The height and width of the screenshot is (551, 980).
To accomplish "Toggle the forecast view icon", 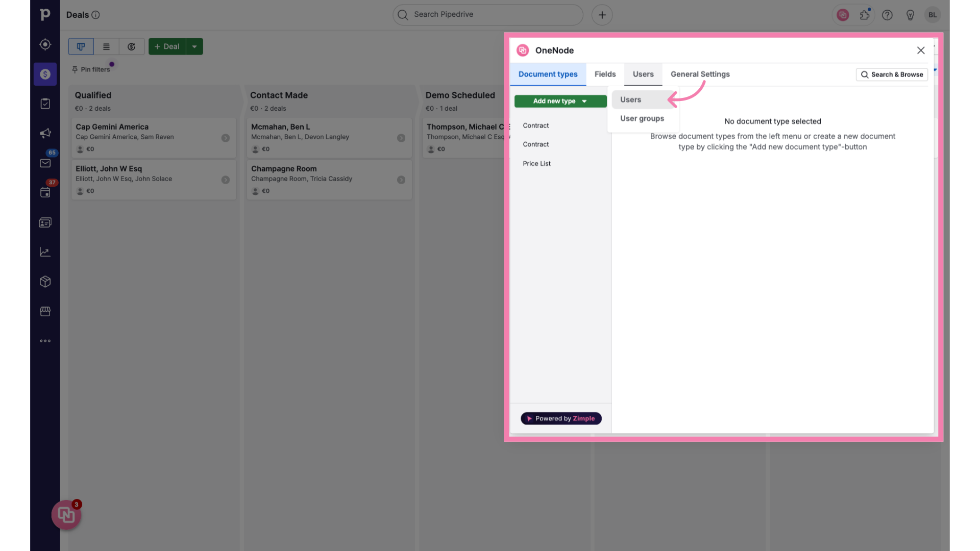I will (x=131, y=46).
